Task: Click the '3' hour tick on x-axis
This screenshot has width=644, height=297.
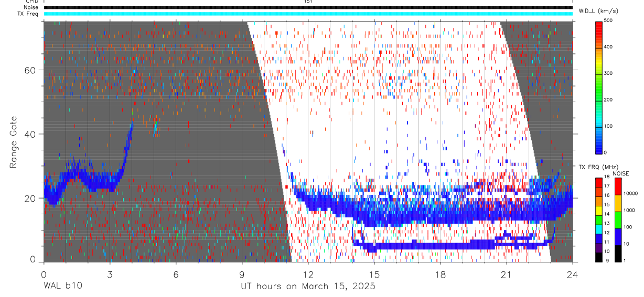Action: pyautogui.click(x=110, y=274)
